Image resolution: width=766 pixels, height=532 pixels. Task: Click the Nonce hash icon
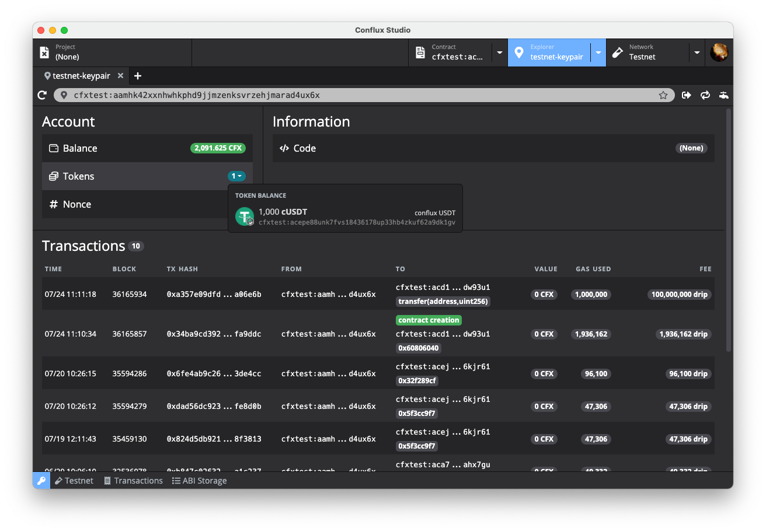click(x=53, y=204)
